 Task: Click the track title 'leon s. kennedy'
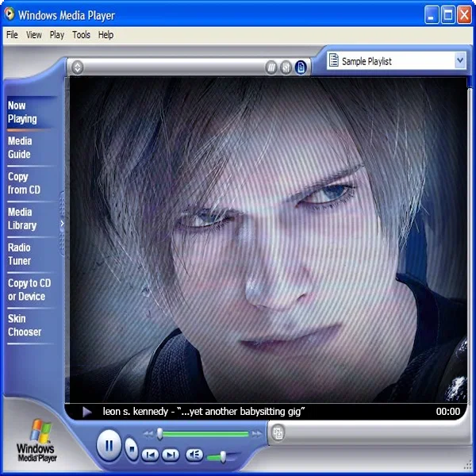(135, 412)
